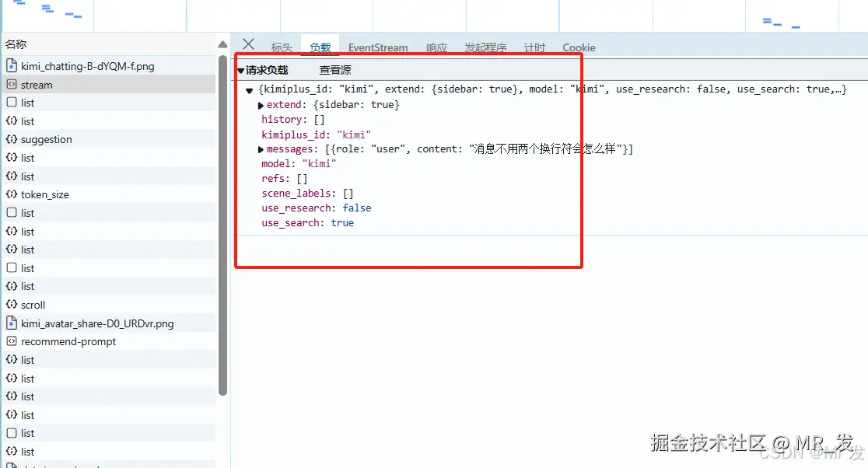Collapse the root payload object triangle
Screen dimensions: 868x468
pyautogui.click(x=249, y=90)
